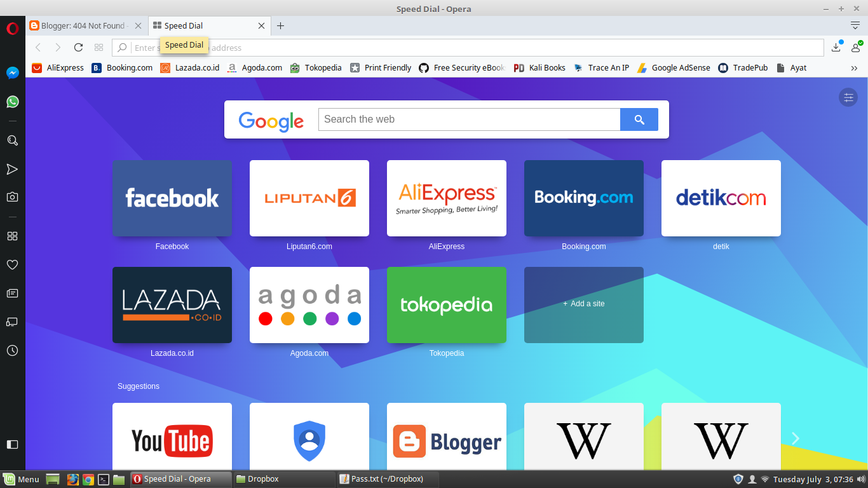Open the Blogger suggestion tile
This screenshot has height=488, width=868.
tap(447, 437)
